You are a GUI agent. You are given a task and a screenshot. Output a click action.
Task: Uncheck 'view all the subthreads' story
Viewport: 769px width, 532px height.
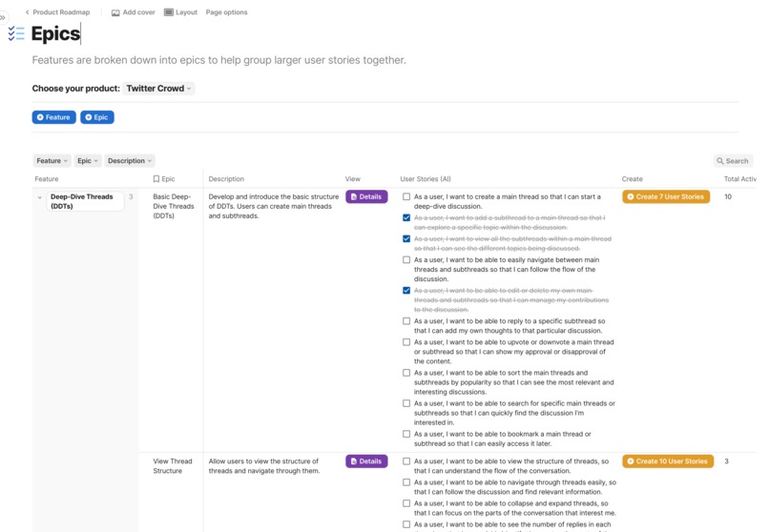pos(406,239)
